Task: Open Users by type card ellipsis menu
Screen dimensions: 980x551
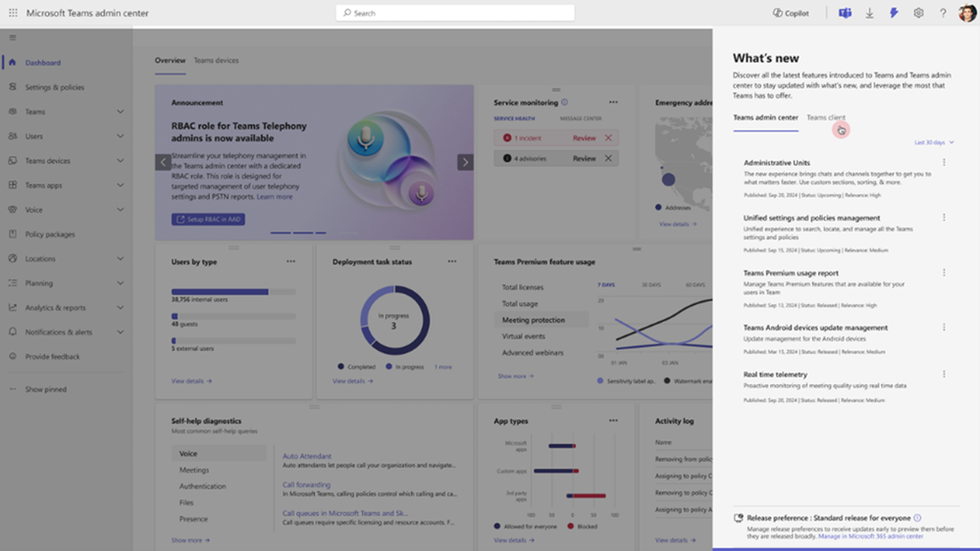Action: [290, 262]
